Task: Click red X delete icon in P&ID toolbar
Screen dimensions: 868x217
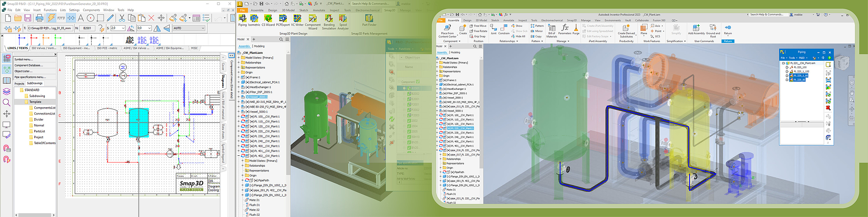Action: (151, 18)
